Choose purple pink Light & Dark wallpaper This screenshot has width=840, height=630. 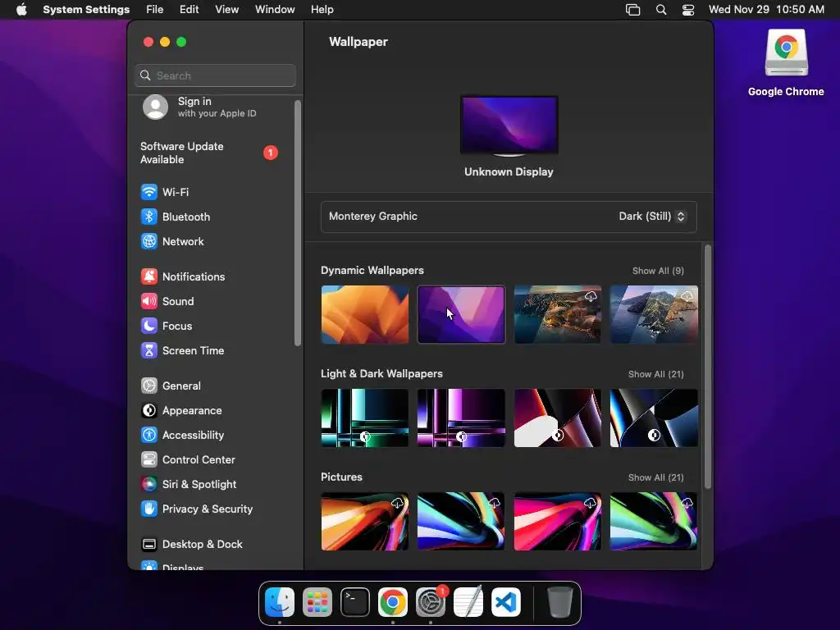tap(461, 418)
